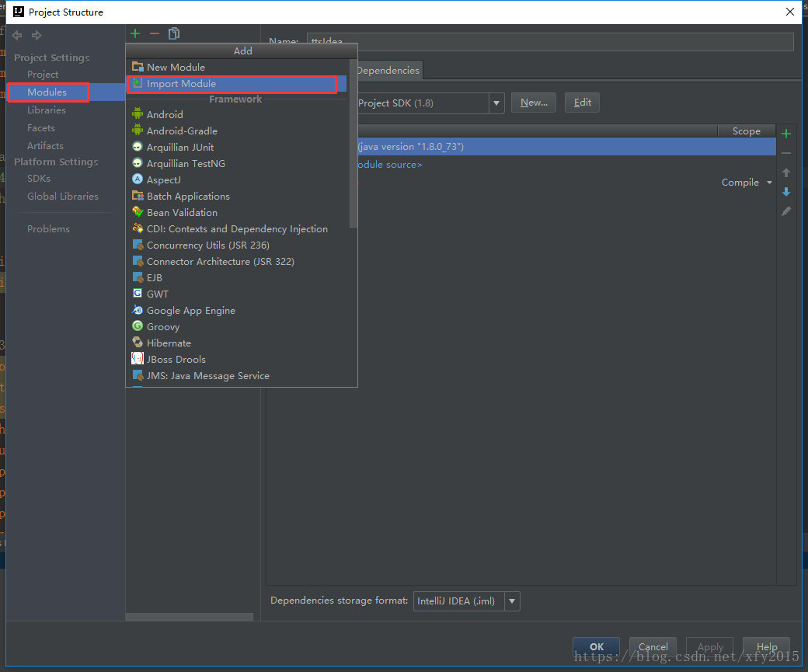Image resolution: width=808 pixels, height=672 pixels.
Task: Go back with the left arrow icon
Action: point(17,35)
